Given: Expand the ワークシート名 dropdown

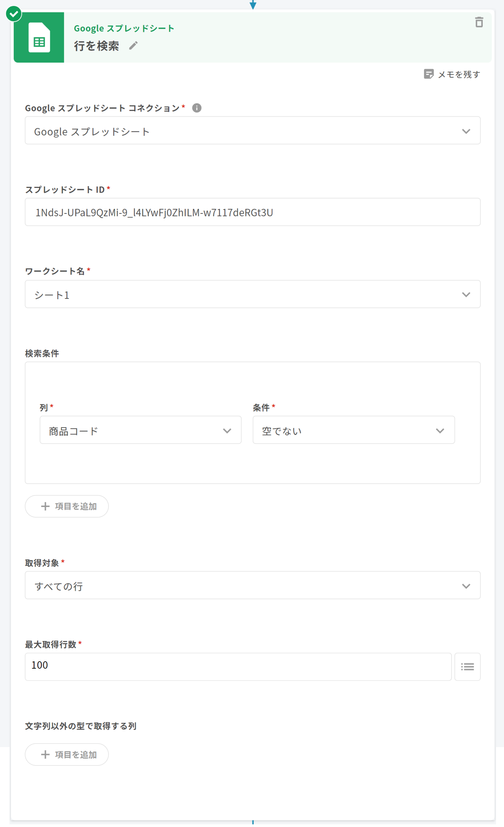Looking at the screenshot, I should [252, 294].
